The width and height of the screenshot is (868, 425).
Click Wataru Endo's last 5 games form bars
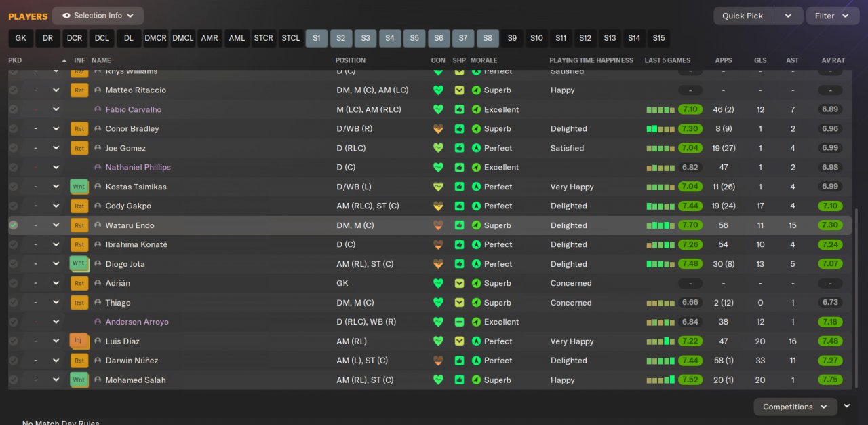[660, 225]
